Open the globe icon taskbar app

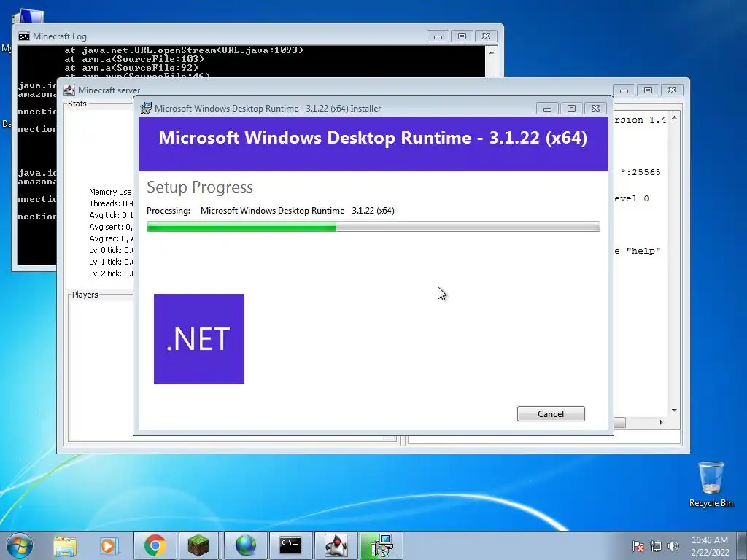click(245, 545)
